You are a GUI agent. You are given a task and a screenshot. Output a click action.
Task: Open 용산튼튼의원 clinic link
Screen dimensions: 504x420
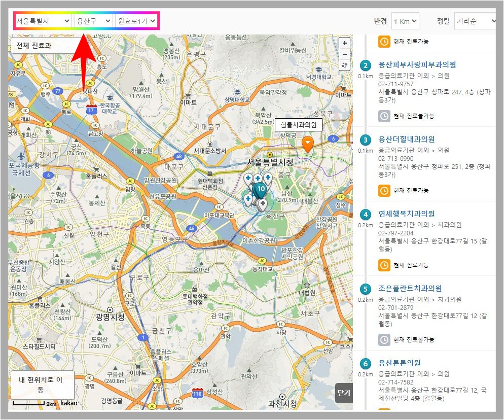coord(400,363)
